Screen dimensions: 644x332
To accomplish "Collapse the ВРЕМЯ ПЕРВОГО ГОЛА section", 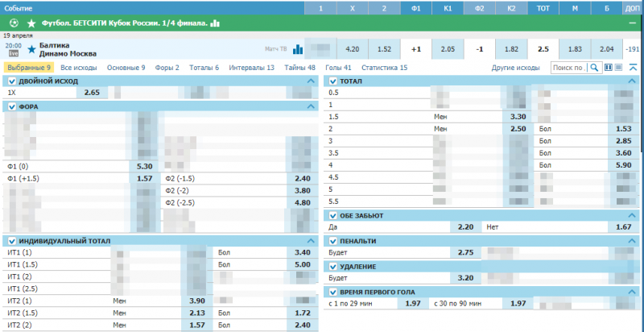I will pos(633,292).
